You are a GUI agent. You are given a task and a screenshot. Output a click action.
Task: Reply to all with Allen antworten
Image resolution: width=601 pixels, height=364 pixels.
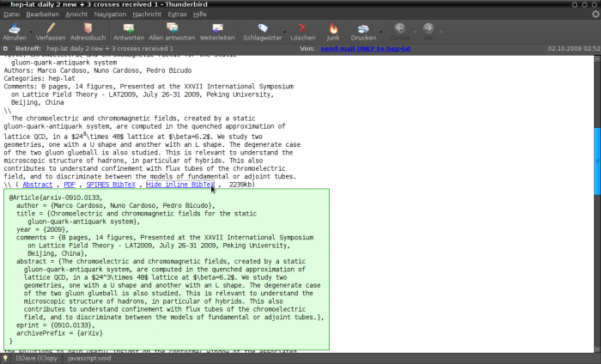172,32
